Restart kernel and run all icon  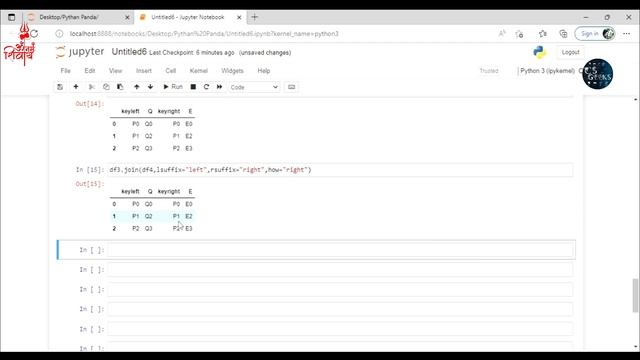click(x=220, y=87)
